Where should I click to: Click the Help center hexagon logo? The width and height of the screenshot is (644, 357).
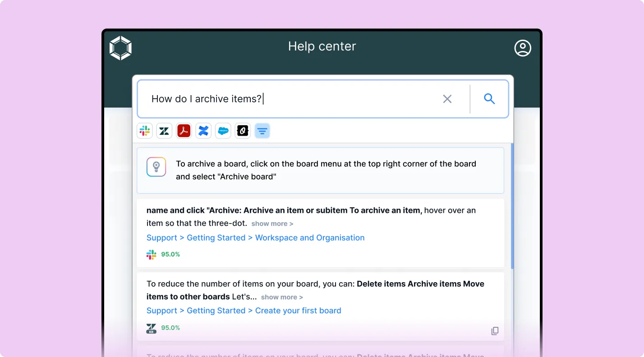120,48
